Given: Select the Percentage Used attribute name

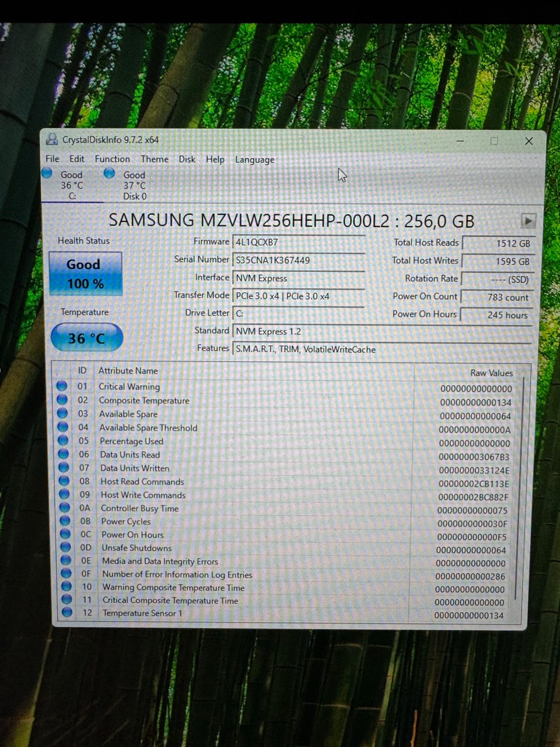Looking at the screenshot, I should 131,441.
